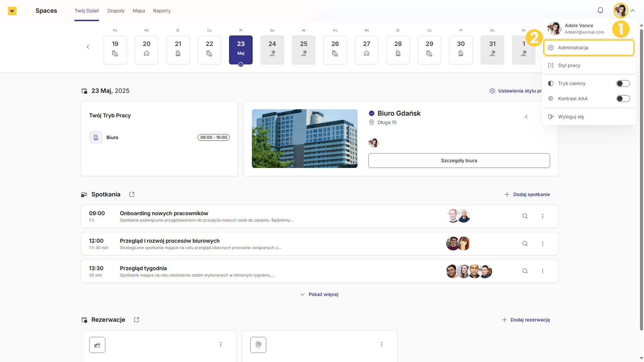Image resolution: width=644 pixels, height=362 pixels.
Task: Open Styl pracy menu item
Action: pos(589,65)
